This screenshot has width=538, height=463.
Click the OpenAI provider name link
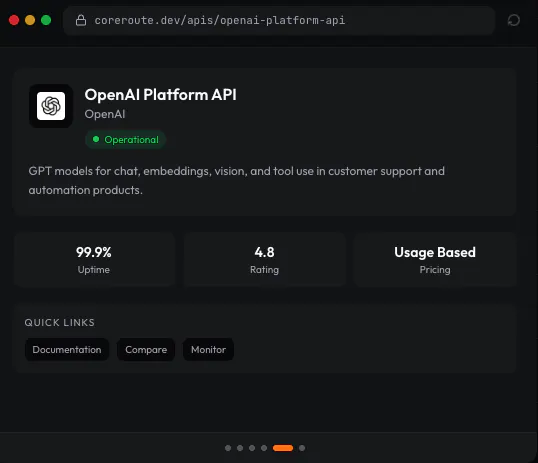click(x=105, y=114)
